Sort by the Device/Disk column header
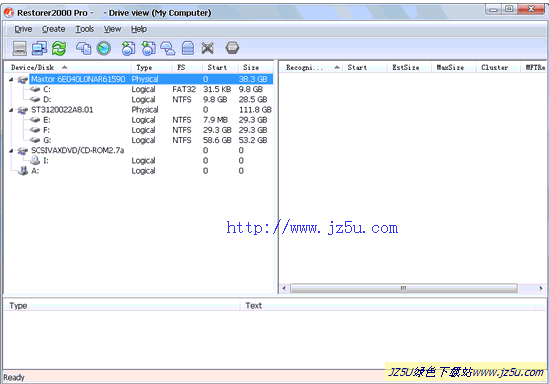This screenshot has height=384, width=549. pos(68,67)
